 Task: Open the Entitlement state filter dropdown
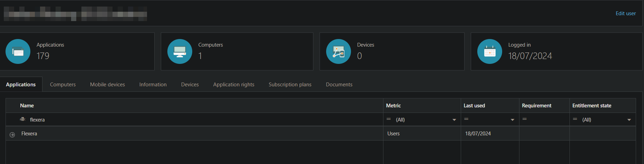tap(629, 120)
